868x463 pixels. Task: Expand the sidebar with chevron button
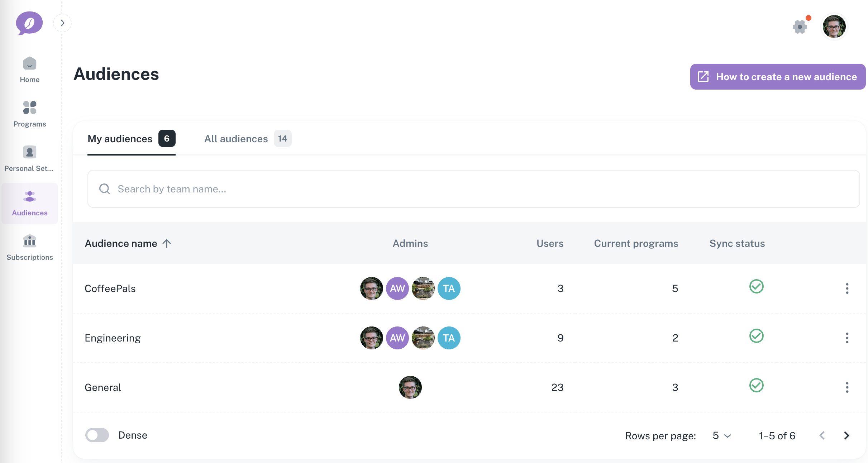(x=62, y=23)
